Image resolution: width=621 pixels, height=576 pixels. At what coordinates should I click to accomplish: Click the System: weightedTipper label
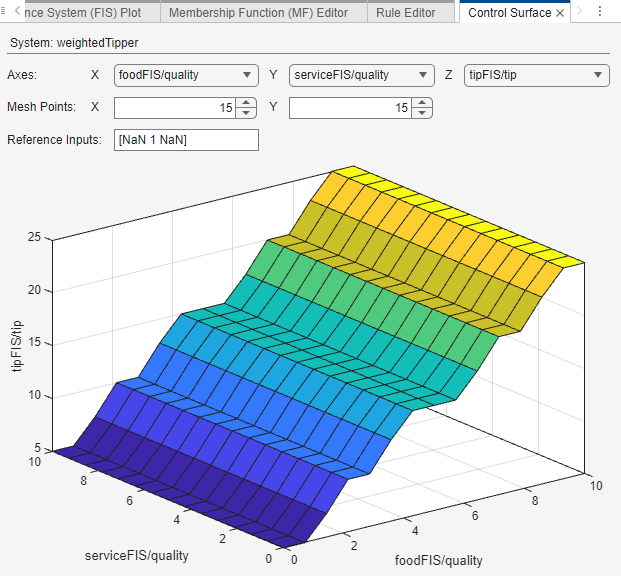pyautogui.click(x=74, y=43)
